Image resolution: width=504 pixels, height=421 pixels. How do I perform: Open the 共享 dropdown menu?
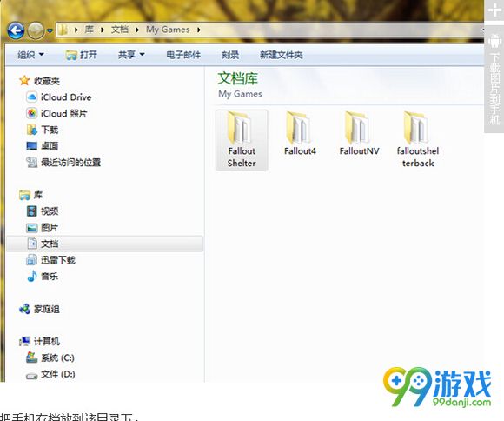(x=131, y=55)
